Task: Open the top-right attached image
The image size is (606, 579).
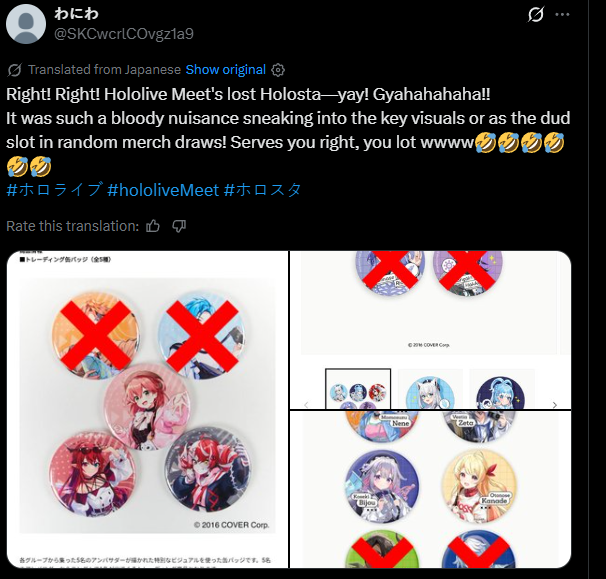Action: pyautogui.click(x=431, y=330)
